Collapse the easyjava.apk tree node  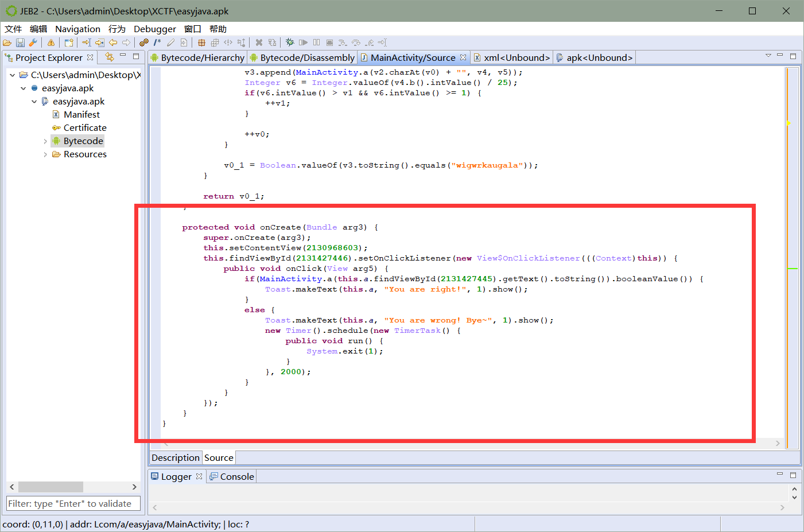(x=24, y=88)
